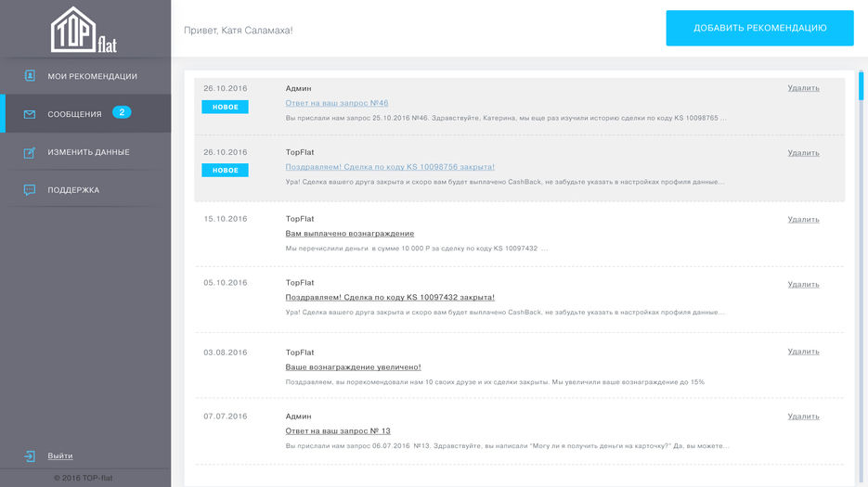Viewport: 868px width, 487px height.
Task: Open message Ваше вознаграждение увеличено!
Action: pyautogui.click(x=353, y=367)
